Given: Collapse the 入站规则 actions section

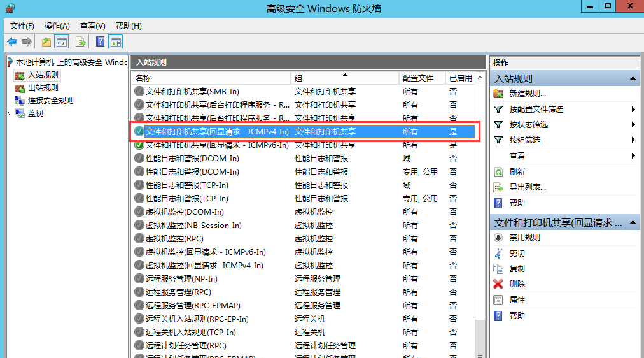Looking at the screenshot, I should coord(633,79).
